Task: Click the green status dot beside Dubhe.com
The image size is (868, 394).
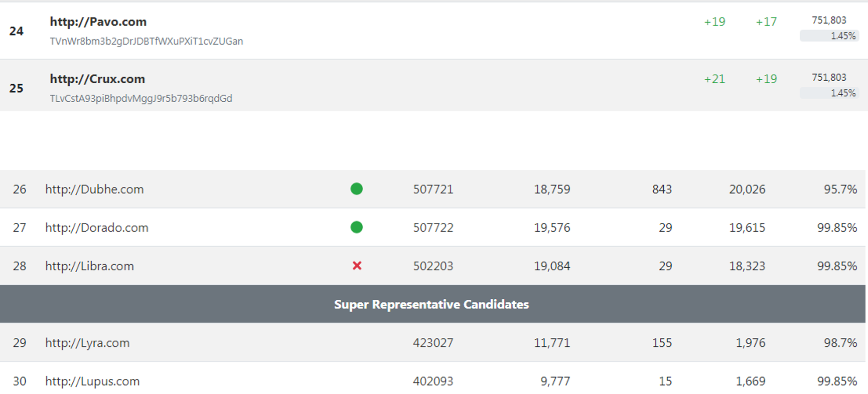Action: [357, 189]
